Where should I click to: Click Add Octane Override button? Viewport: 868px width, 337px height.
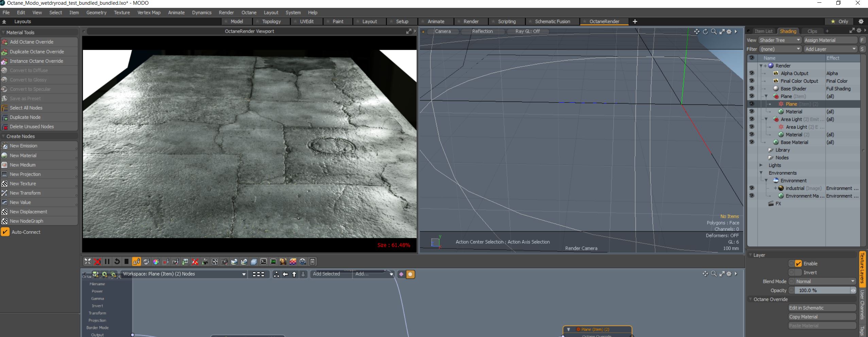[x=32, y=42]
